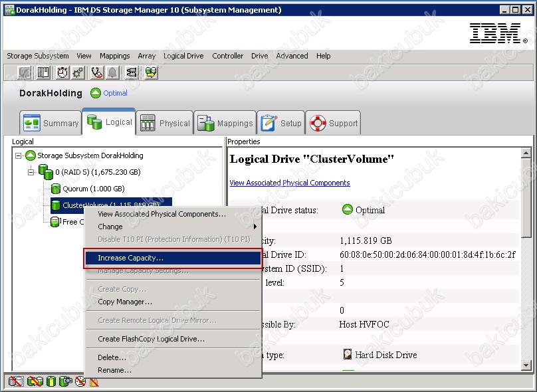Choose Increase Capacity in context menu

tap(173, 258)
